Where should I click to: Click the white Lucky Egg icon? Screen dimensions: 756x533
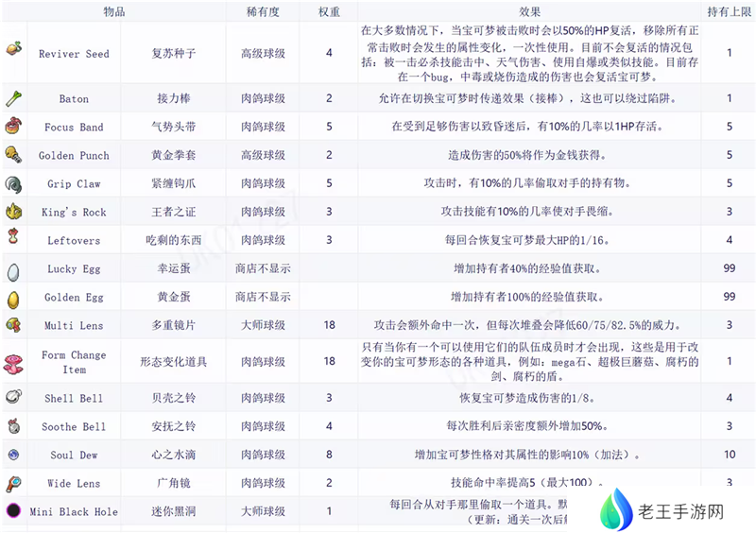13,269
